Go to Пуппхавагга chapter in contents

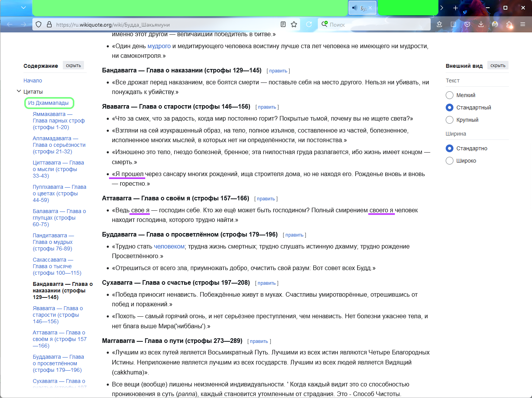pyautogui.click(x=59, y=193)
